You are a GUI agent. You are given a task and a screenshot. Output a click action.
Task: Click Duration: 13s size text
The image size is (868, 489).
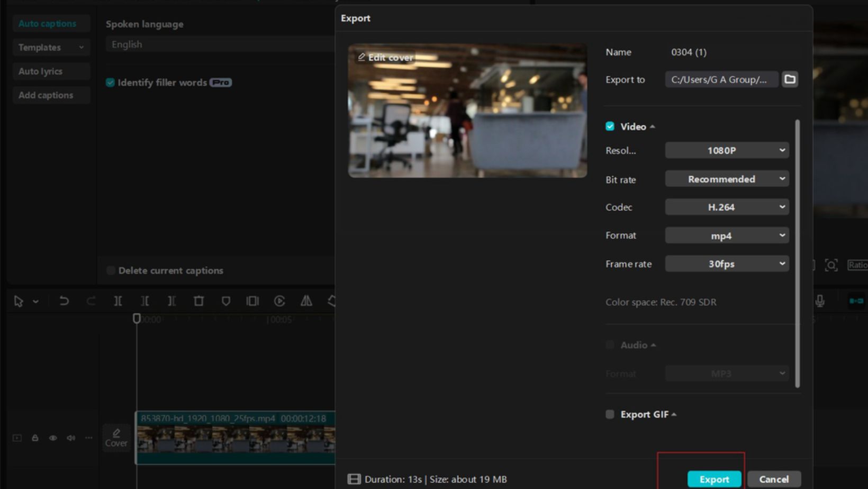(x=436, y=479)
